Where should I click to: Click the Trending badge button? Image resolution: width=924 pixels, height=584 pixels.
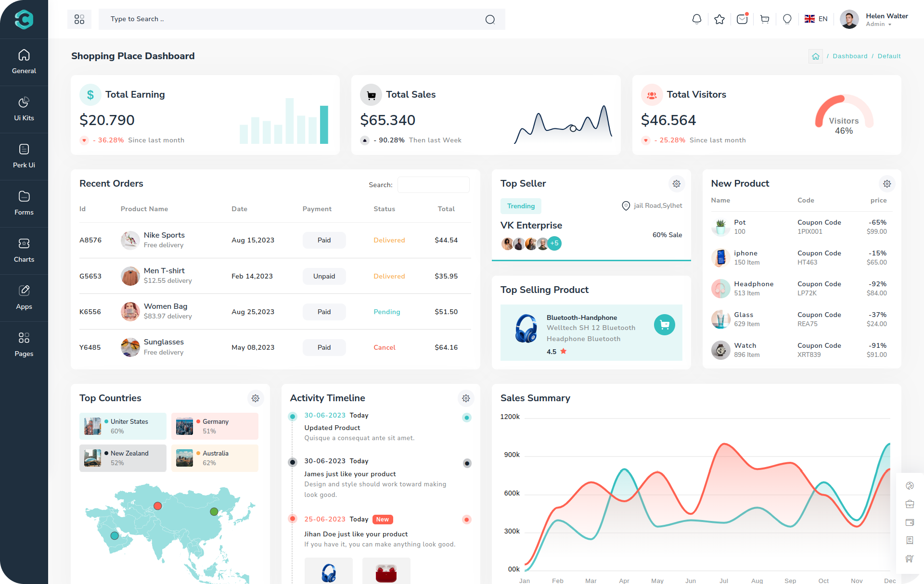(x=521, y=206)
